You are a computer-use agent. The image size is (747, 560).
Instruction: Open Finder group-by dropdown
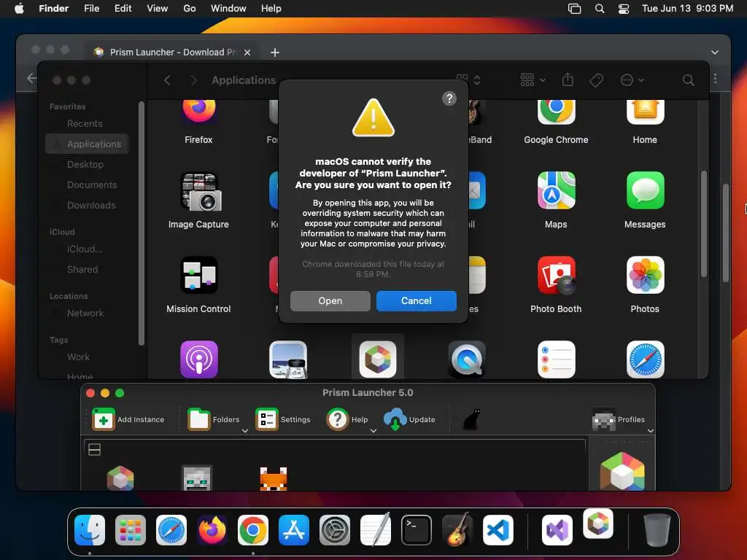(x=533, y=80)
